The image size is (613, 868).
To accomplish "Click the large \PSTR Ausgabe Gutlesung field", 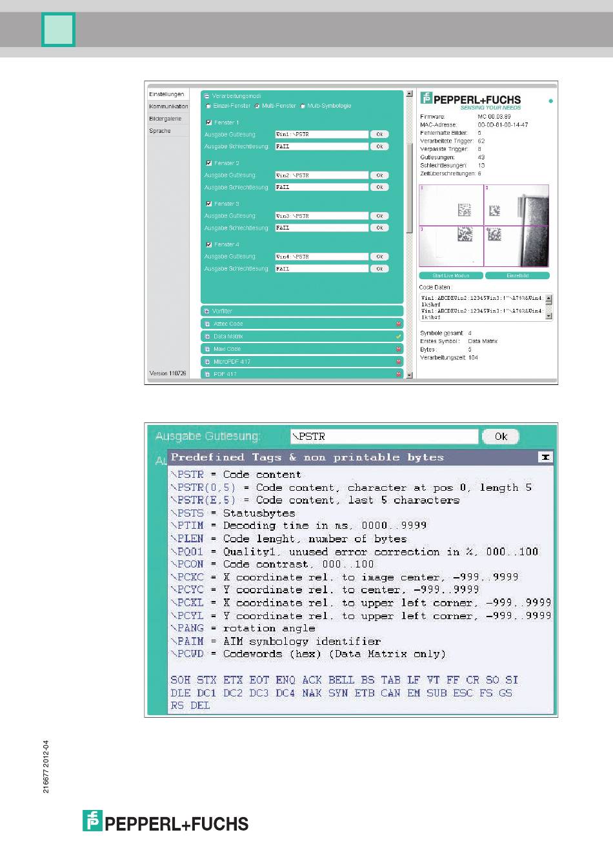I will pos(385,437).
